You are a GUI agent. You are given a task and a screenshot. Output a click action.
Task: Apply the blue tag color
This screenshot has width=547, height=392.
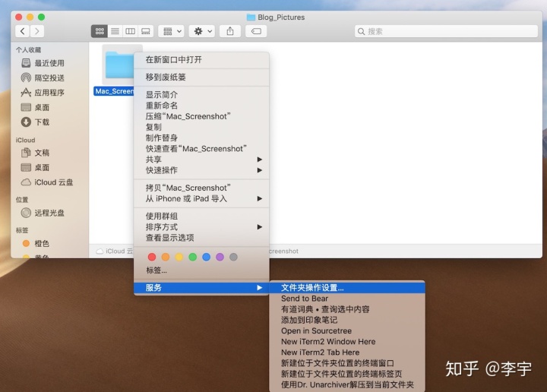click(x=206, y=257)
